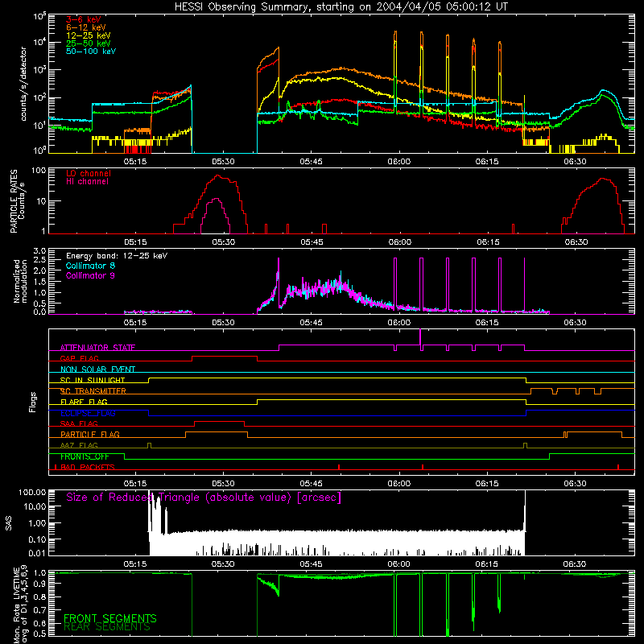Click the SAA FLAG label
The image size is (644, 644).
click(x=79, y=424)
